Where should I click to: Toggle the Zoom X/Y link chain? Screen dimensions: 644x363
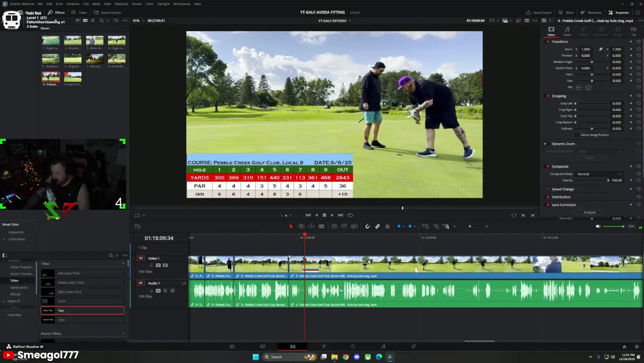pyautogui.click(x=601, y=49)
